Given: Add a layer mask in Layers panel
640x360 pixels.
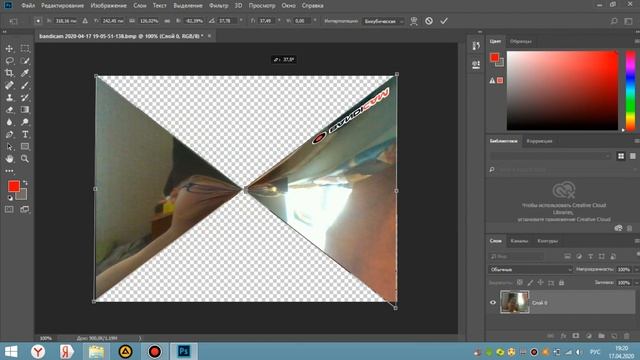Looking at the screenshot, I should [x=576, y=336].
